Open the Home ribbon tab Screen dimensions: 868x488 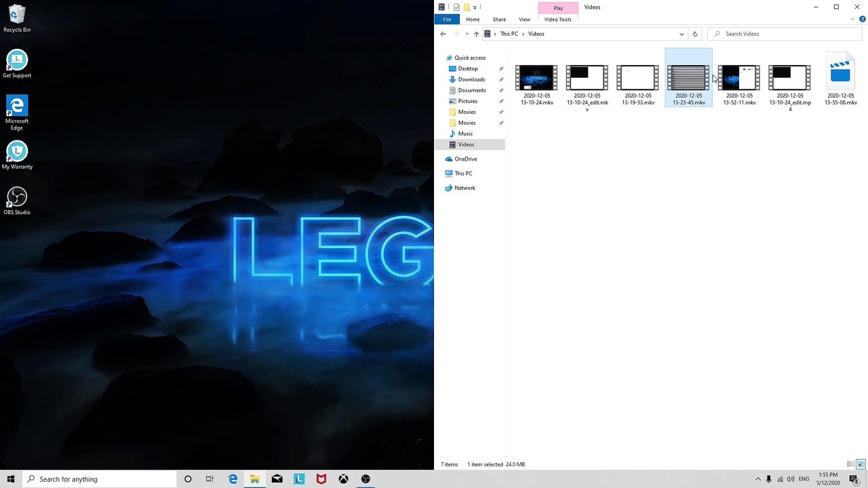point(473,19)
